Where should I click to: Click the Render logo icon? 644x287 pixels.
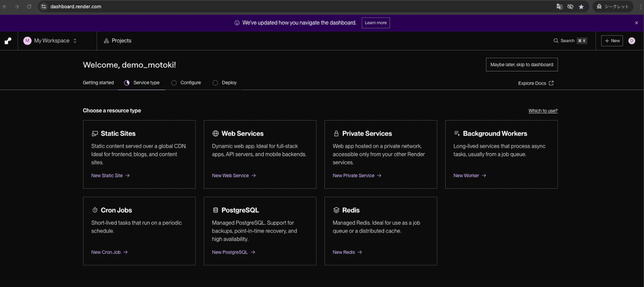(x=8, y=41)
